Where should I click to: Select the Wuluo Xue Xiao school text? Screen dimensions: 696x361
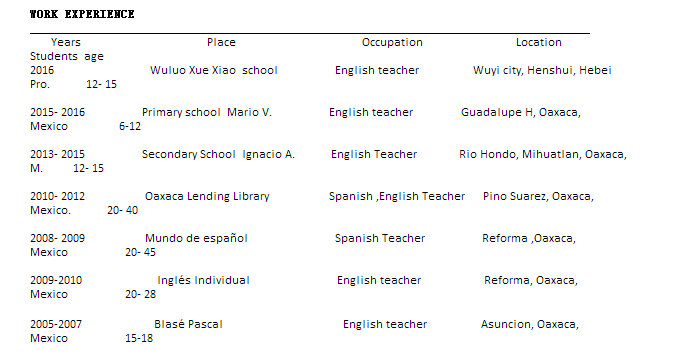(x=214, y=70)
